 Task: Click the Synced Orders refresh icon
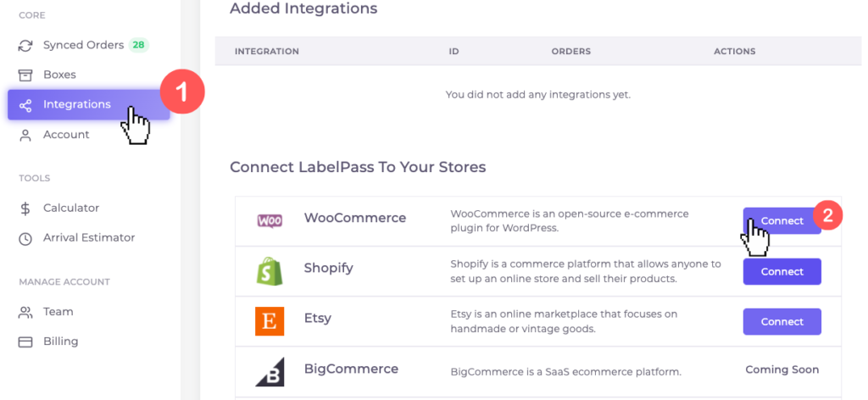click(25, 46)
